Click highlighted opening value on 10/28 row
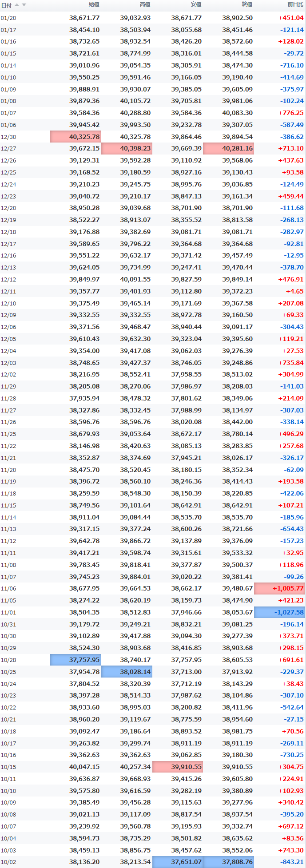Screen dimensions: 306x868 pos(76,660)
